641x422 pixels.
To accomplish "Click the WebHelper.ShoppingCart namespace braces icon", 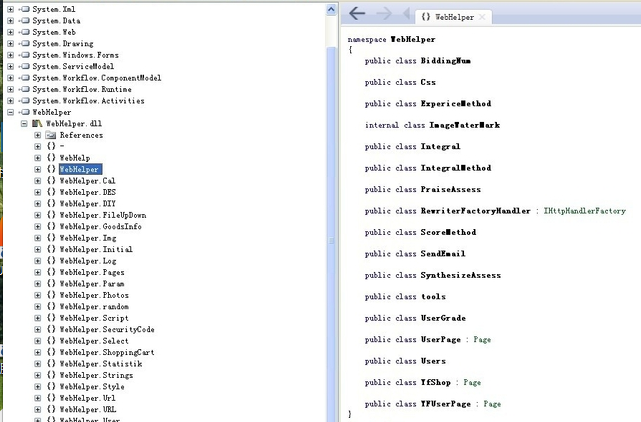I will tap(50, 352).
